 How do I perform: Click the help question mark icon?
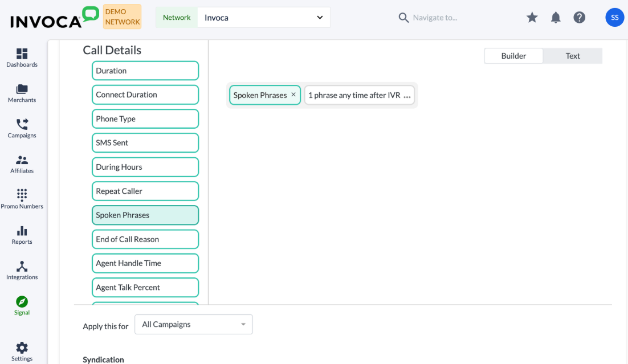(x=580, y=17)
